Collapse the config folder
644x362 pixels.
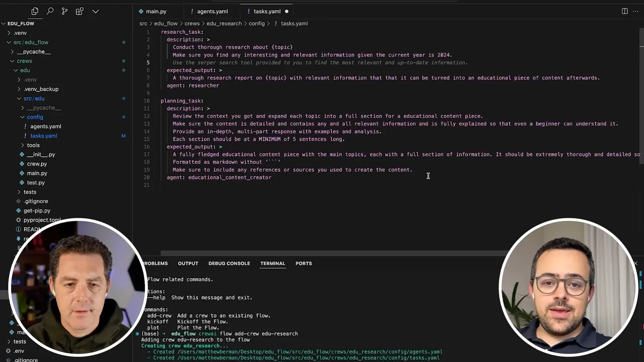tap(35, 117)
